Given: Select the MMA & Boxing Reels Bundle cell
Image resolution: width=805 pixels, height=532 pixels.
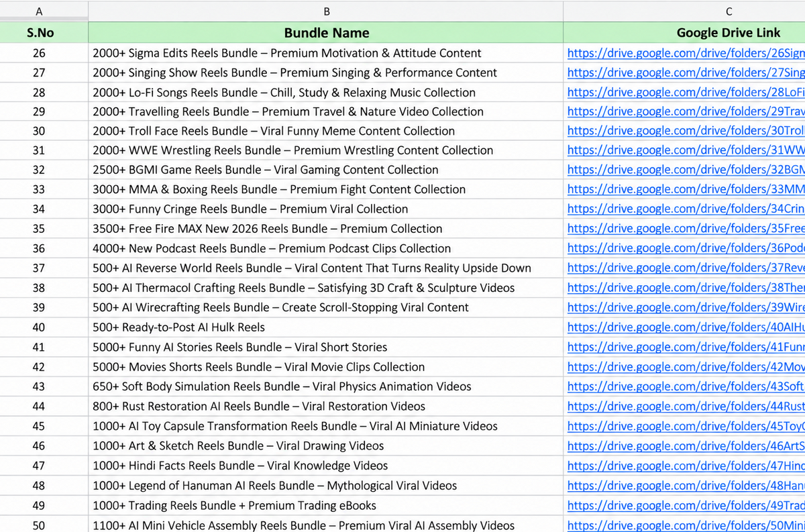Looking at the screenshot, I should coord(326,189).
